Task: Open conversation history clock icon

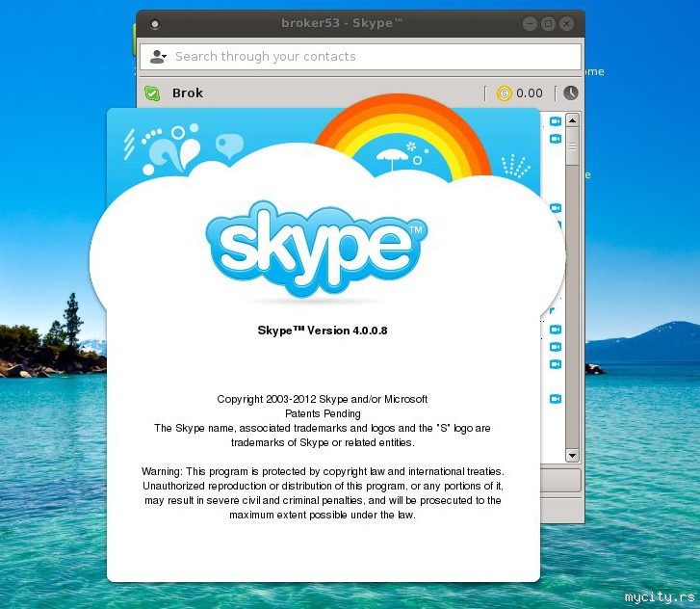Action: [571, 93]
